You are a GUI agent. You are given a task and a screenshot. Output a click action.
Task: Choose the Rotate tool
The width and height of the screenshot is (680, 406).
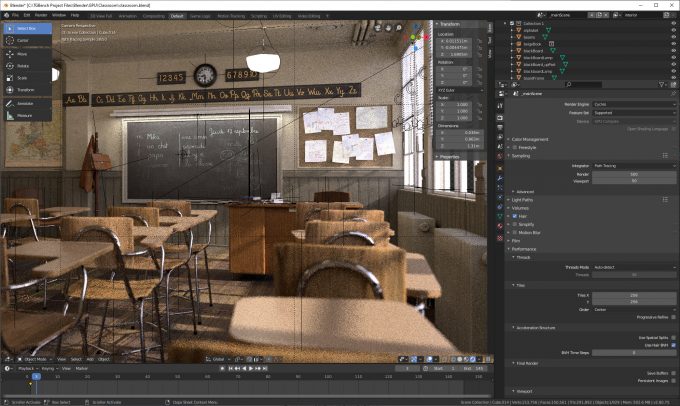coord(20,66)
